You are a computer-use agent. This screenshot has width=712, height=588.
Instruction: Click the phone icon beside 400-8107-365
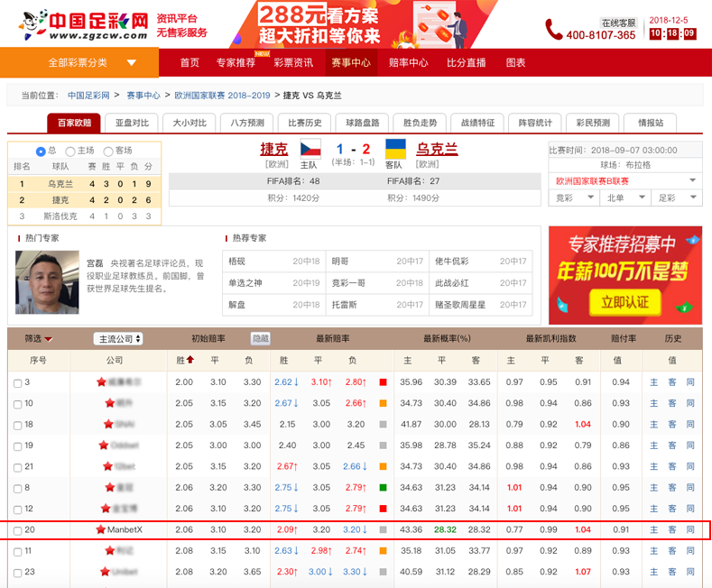553,30
